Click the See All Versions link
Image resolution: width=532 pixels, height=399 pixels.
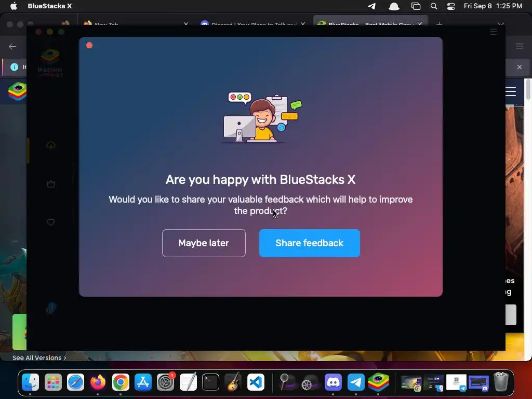tap(39, 357)
